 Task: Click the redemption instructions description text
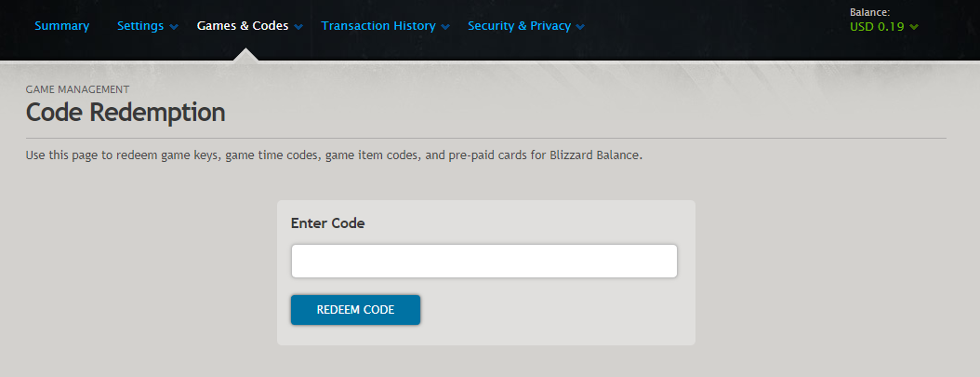(x=334, y=155)
